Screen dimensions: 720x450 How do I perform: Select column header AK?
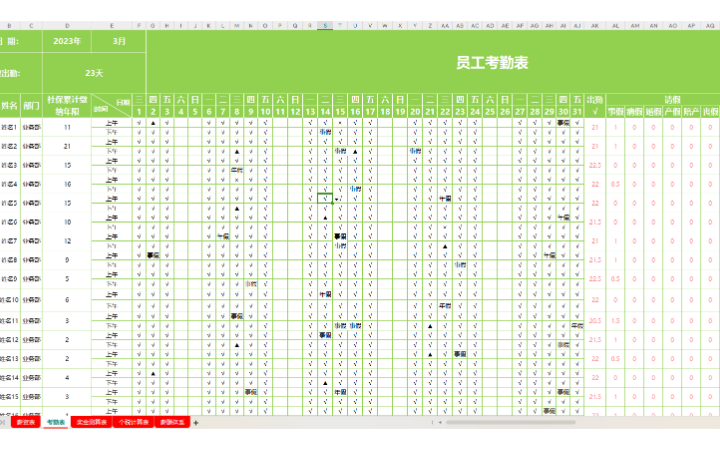point(595,26)
